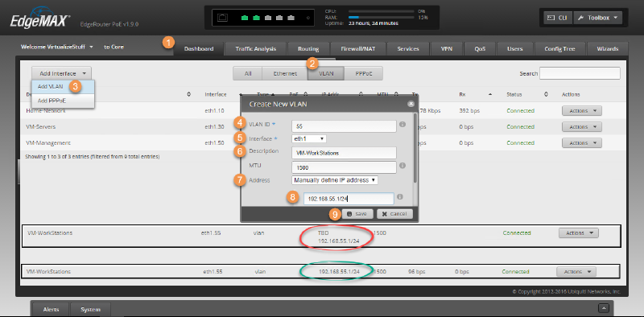
Task: Open Actions for Home-Network row
Action: tap(581, 111)
